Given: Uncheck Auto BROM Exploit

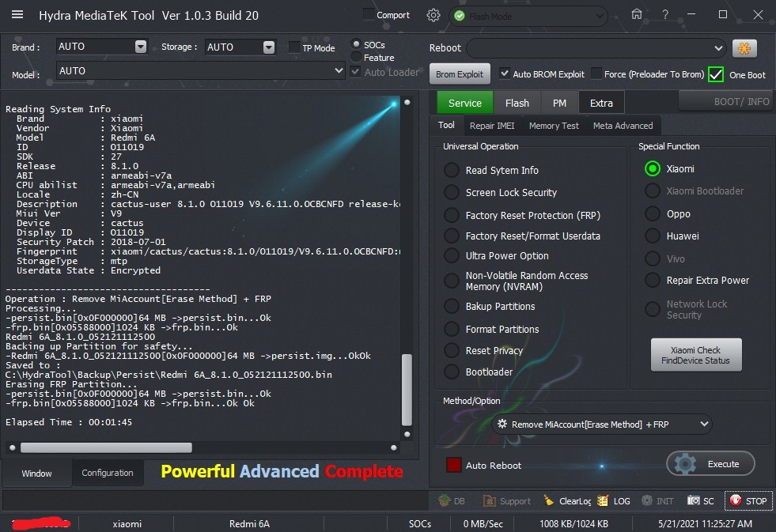Looking at the screenshot, I should (x=505, y=74).
